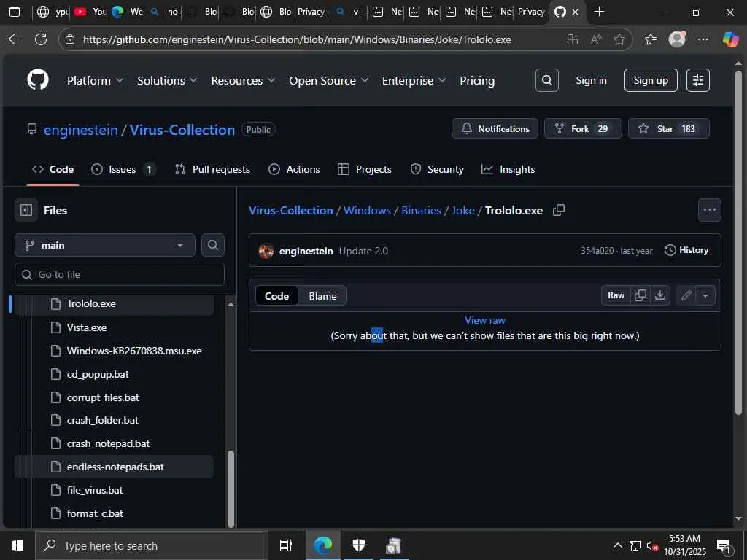This screenshot has width=747, height=560.
Task: Click the GitHub search magnifier button
Action: (x=547, y=80)
